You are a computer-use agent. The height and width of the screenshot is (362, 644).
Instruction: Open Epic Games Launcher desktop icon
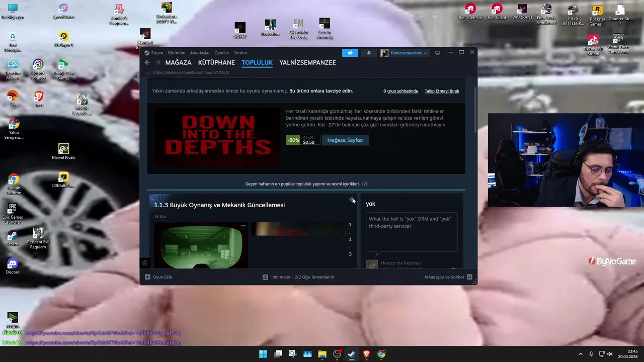(13, 214)
